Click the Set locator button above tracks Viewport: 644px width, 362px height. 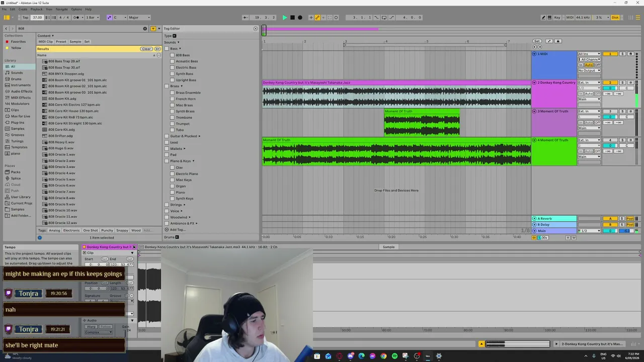click(537, 41)
